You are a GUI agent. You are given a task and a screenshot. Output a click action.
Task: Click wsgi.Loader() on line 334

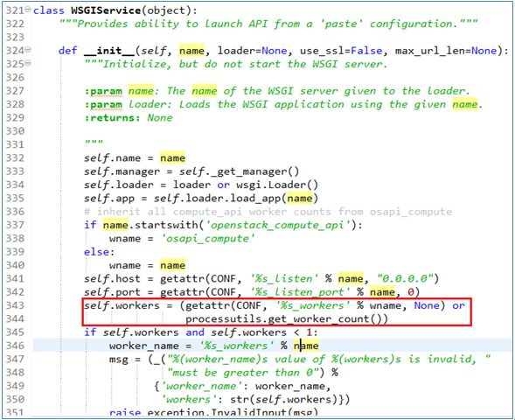pyautogui.click(x=277, y=185)
